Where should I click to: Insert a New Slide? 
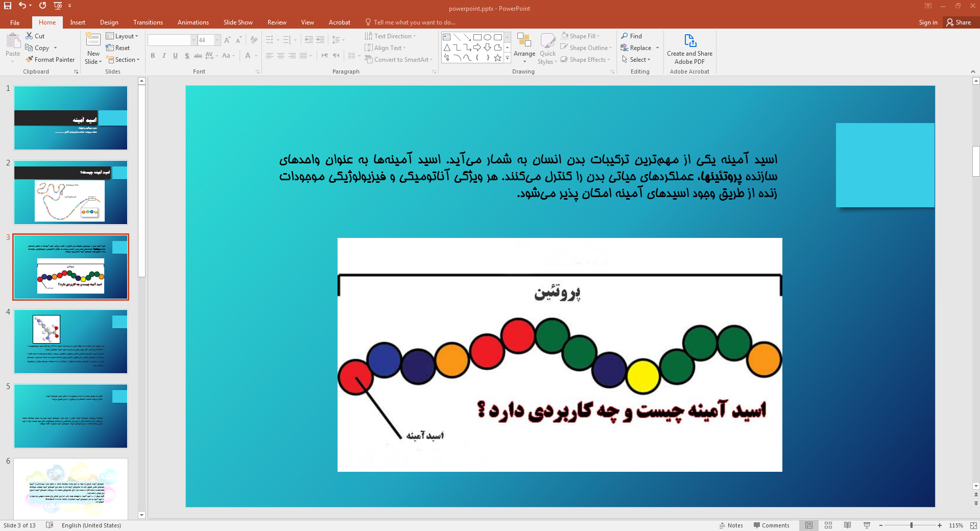point(93,49)
